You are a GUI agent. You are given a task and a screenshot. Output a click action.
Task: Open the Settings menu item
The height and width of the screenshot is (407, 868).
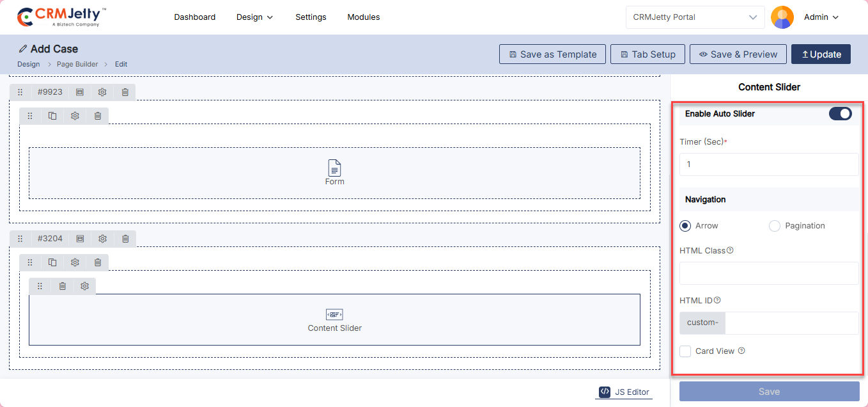pyautogui.click(x=311, y=17)
